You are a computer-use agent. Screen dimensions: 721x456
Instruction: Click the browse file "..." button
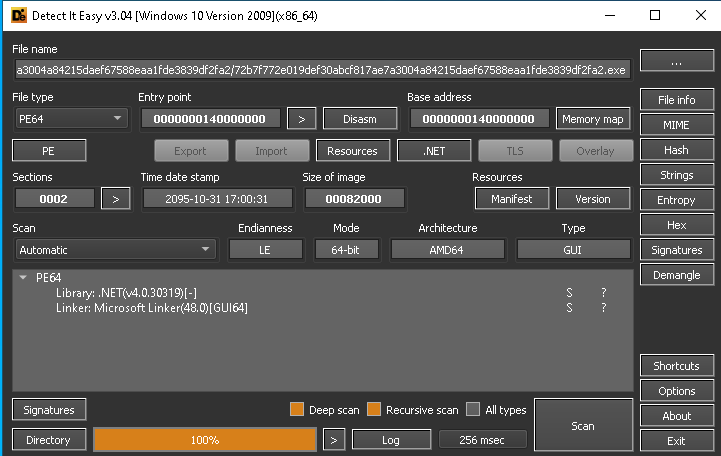[x=676, y=62]
